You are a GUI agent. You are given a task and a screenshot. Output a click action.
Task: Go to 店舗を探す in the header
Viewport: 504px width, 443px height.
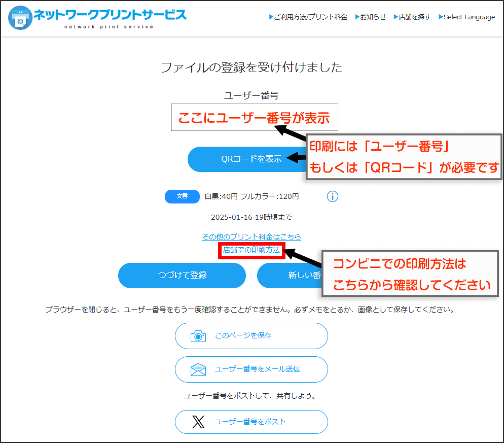[412, 17]
